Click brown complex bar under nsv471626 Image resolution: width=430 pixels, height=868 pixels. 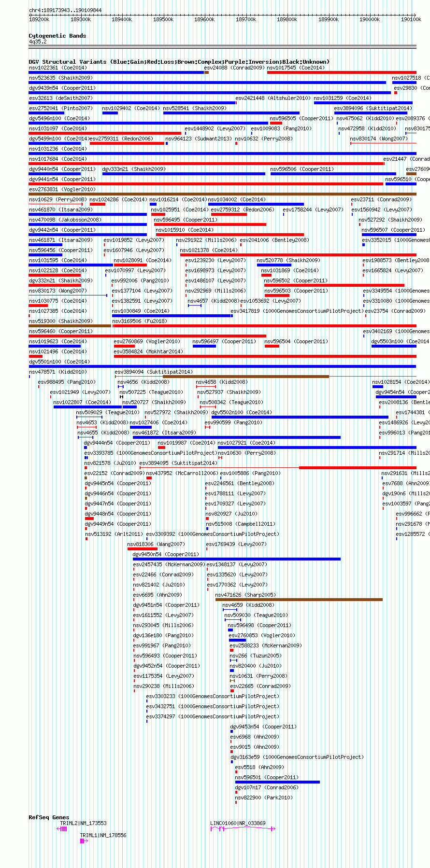tap(299, 600)
